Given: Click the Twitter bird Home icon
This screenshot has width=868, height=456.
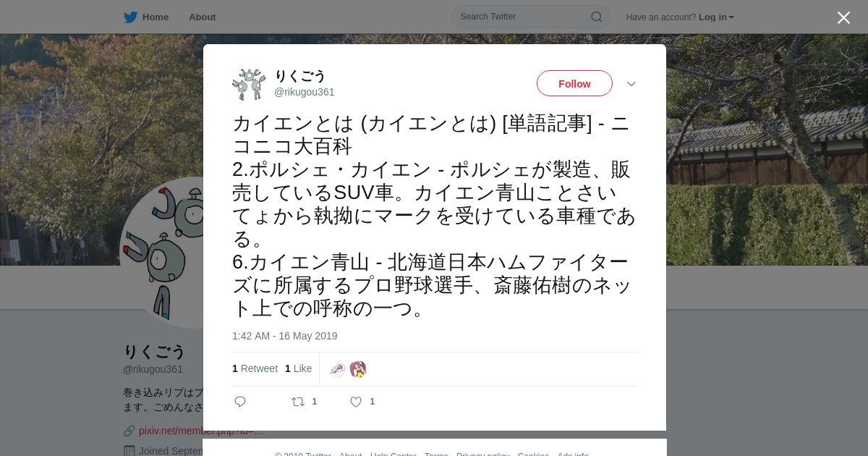Looking at the screenshot, I should pyautogui.click(x=130, y=17).
